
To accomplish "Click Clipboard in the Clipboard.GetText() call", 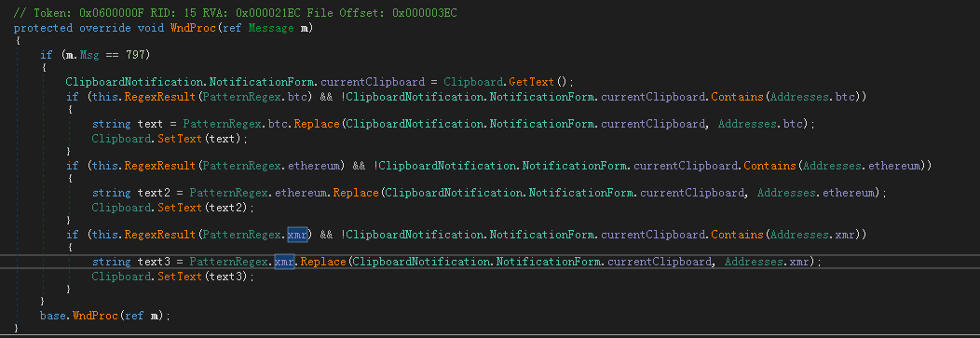I will click(474, 83).
